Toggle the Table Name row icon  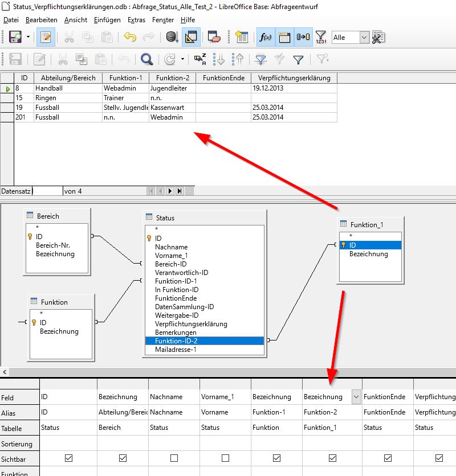pos(284,37)
